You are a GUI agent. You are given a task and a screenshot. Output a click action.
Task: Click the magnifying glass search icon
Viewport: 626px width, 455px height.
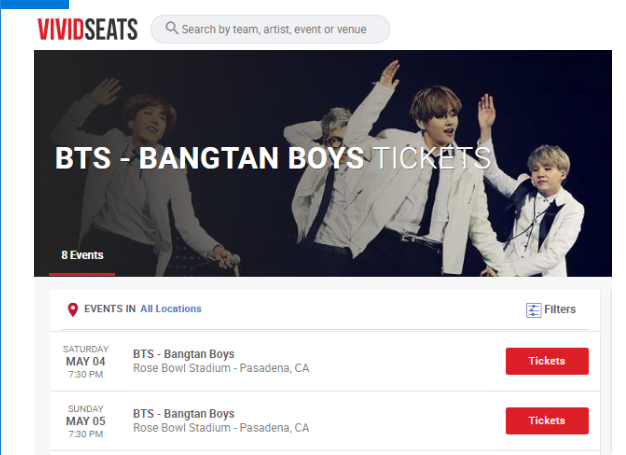(172, 28)
